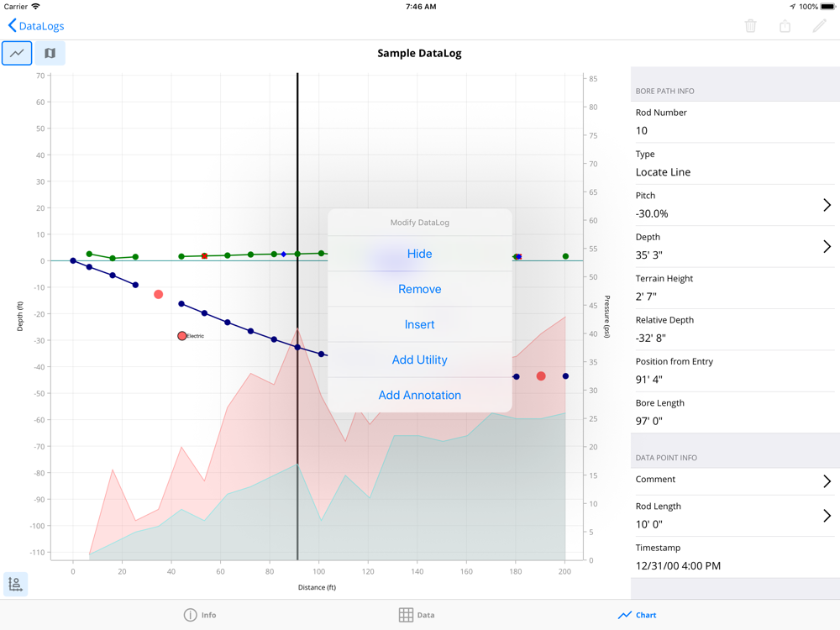Expand the Depth row chevron
The height and width of the screenshot is (630, 840).
827,246
